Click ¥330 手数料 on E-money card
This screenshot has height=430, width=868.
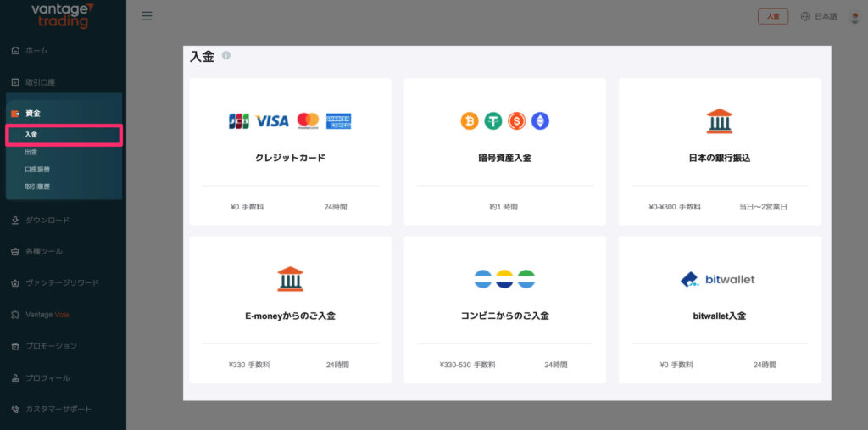249,366
